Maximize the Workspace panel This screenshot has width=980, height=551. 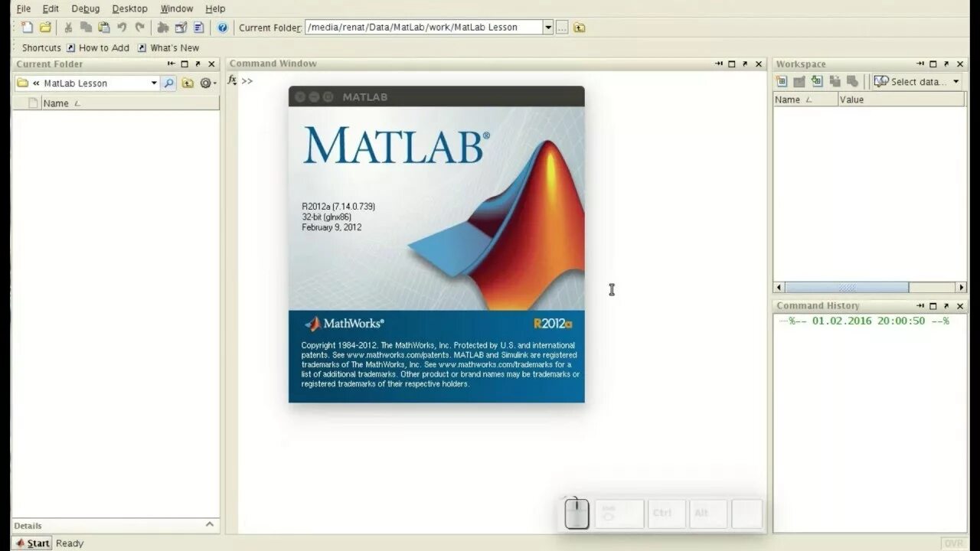(x=933, y=64)
